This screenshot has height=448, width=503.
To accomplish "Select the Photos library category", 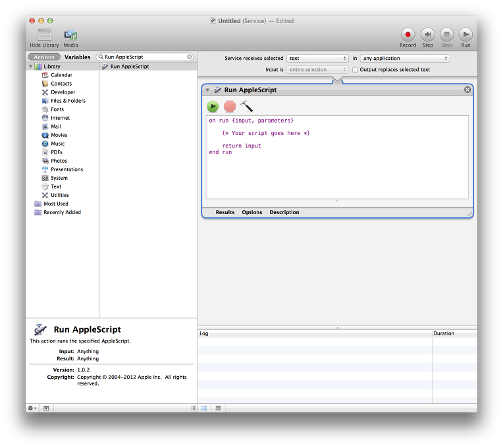I will point(59,161).
